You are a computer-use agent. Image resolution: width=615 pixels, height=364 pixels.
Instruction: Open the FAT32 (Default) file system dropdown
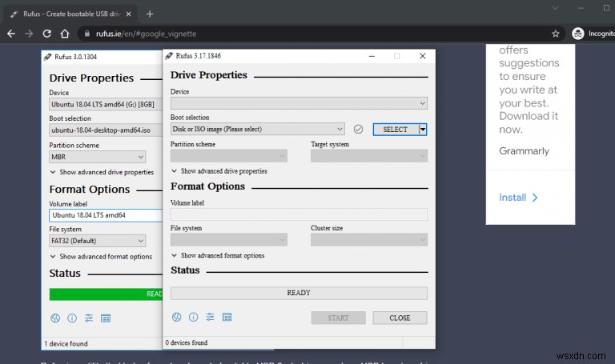pyautogui.click(x=97, y=241)
